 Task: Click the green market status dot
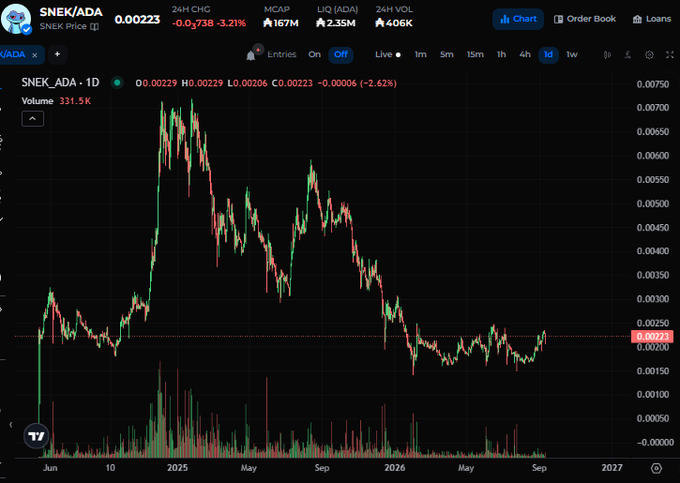[117, 82]
